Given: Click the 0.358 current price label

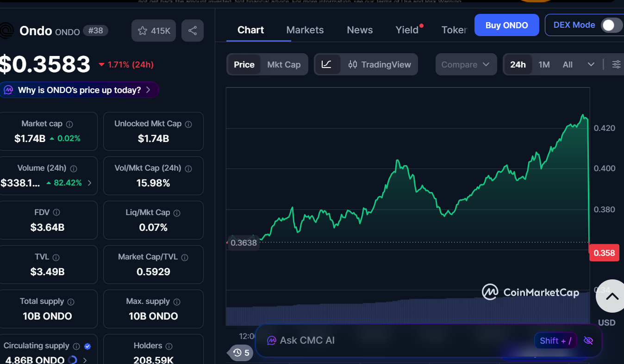Looking at the screenshot, I should coord(604,253).
